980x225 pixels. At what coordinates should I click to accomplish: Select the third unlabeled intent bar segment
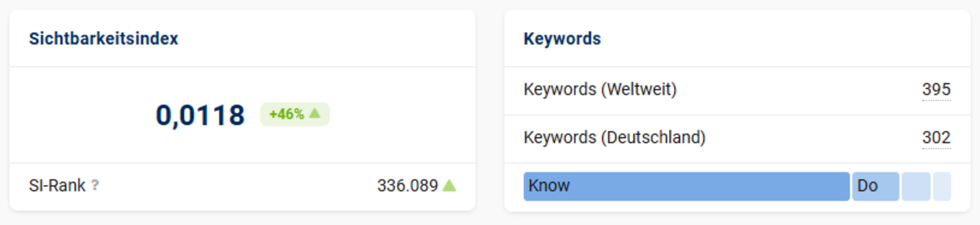(916, 186)
